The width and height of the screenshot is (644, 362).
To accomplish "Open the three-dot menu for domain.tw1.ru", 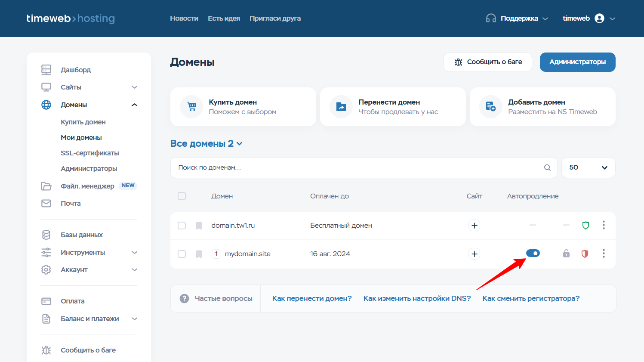I will pyautogui.click(x=604, y=225).
